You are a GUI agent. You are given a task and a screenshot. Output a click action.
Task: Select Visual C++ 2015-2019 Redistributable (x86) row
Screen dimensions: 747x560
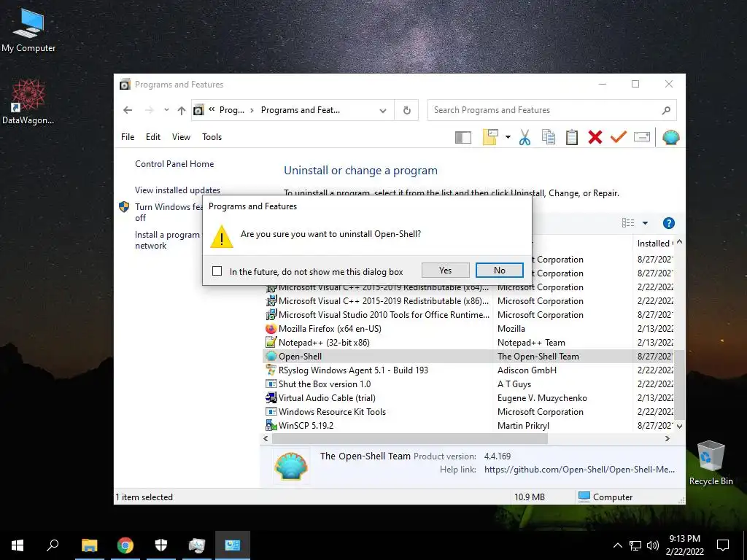click(x=469, y=301)
